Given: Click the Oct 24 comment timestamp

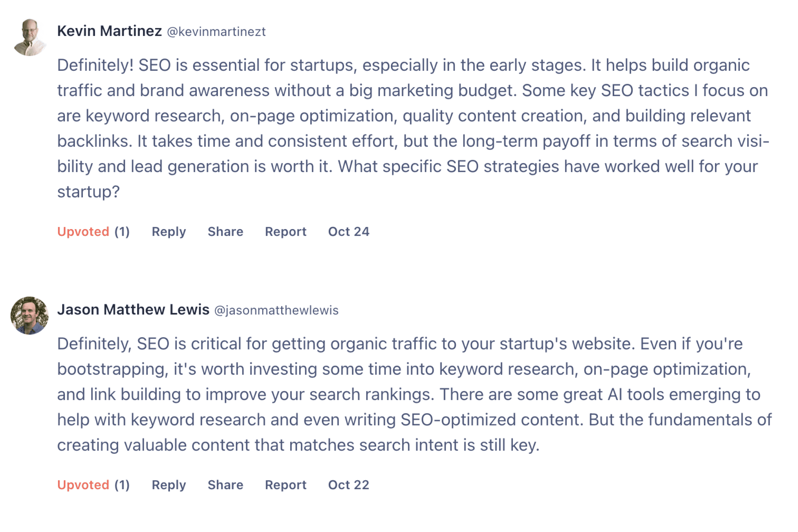Looking at the screenshot, I should click(349, 232).
